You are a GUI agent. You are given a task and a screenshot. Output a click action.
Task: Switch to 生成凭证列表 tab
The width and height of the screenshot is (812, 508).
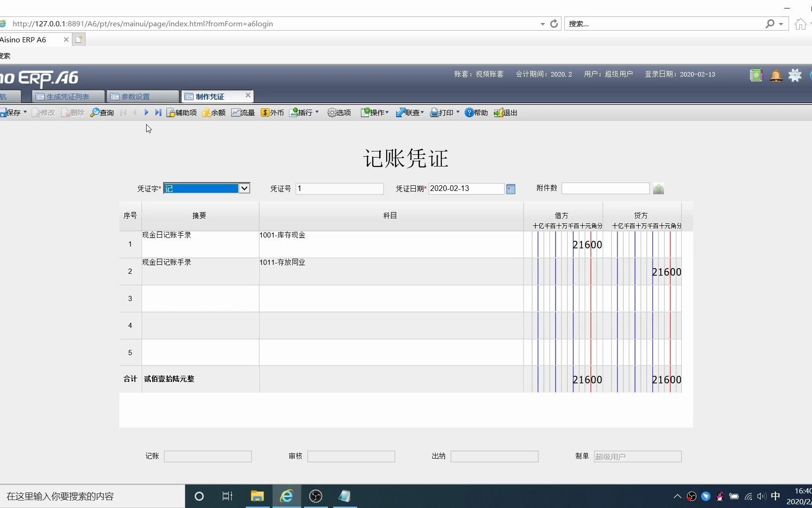[x=68, y=96]
